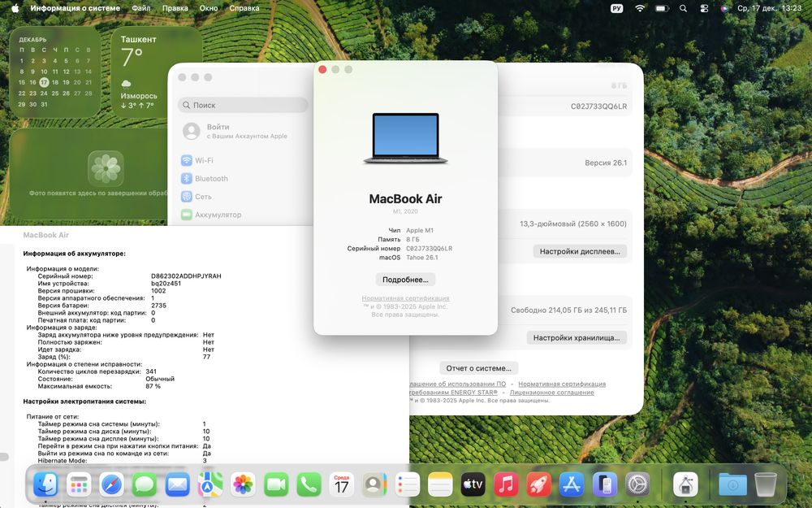Viewport: 812px width, 508px height.
Task: Open Messages from the Dock
Action: [145, 485]
